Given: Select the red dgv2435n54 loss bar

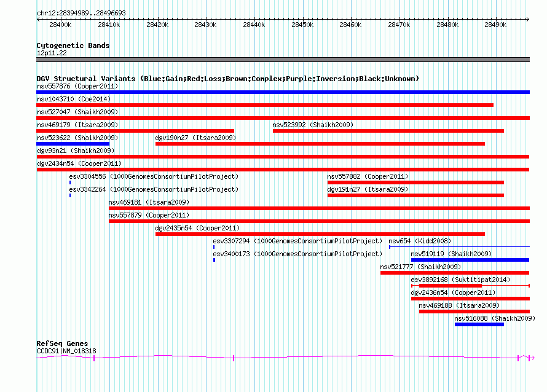Looking at the screenshot, I should [320, 234].
